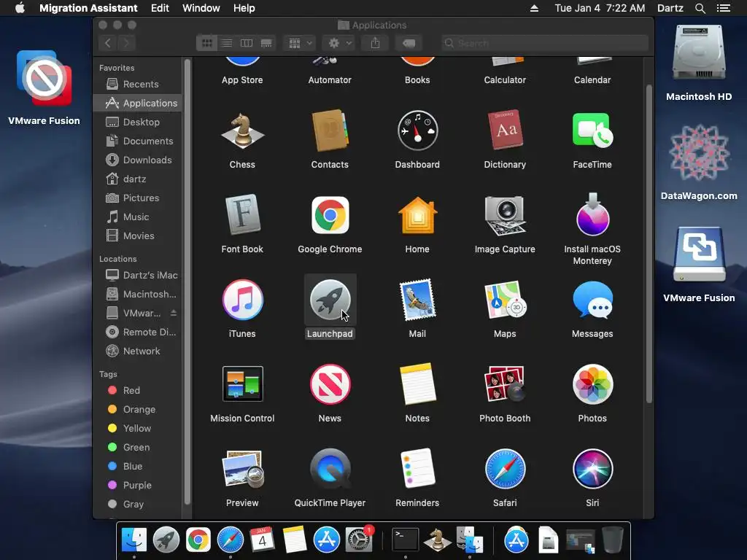This screenshot has height=560, width=747.
Task: Select Recents in Finder sidebar
Action: click(137, 85)
